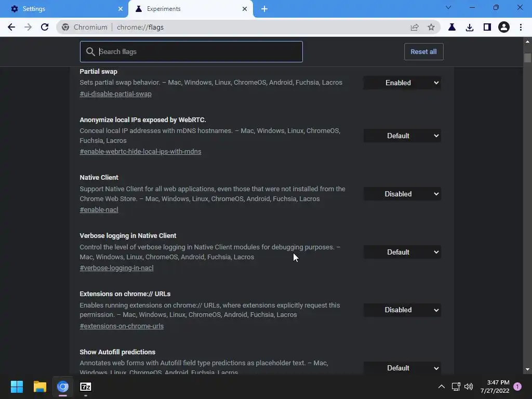This screenshot has height=399, width=532.
Task: Open the network status tray icon
Action: click(x=456, y=387)
